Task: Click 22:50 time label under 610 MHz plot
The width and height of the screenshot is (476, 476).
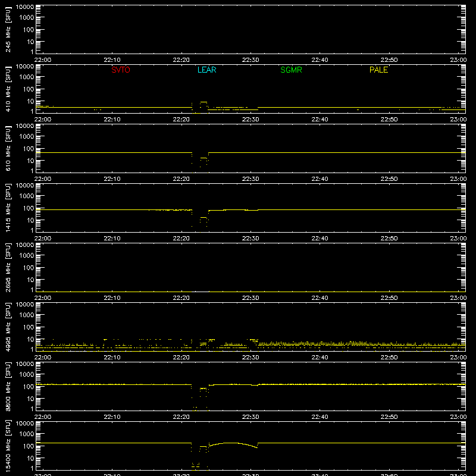Action: (x=389, y=179)
